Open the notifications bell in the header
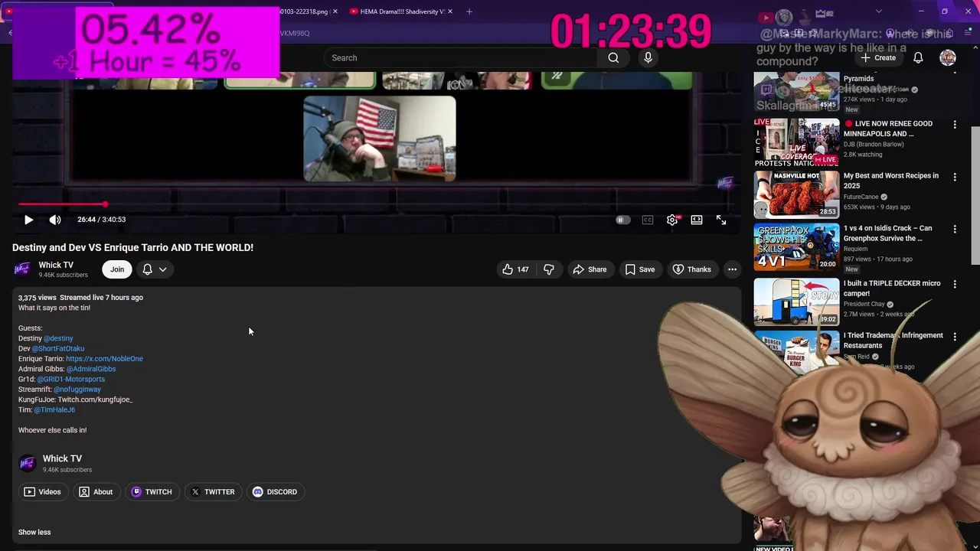Screen dimensions: 980x551 pos(918,57)
